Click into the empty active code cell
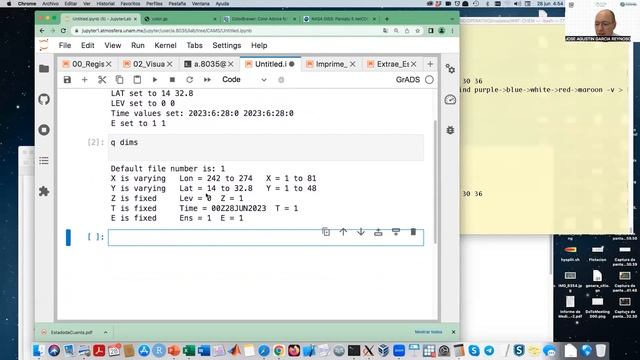640x360 pixels. tap(266, 238)
